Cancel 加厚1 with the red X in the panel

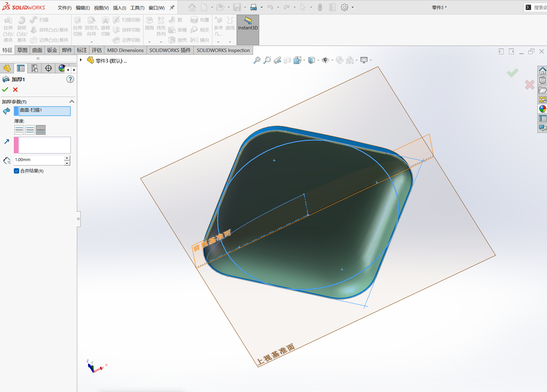15,90
